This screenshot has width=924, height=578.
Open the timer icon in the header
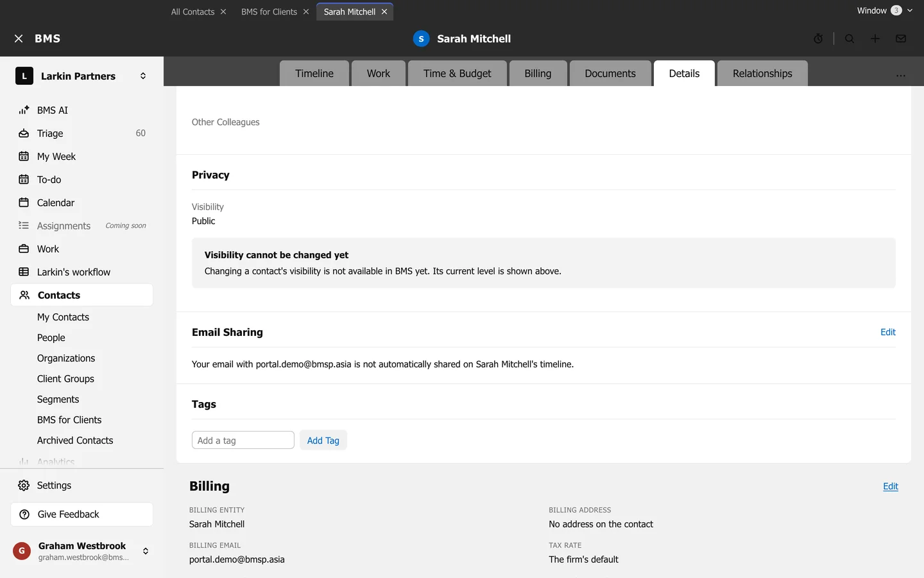pyautogui.click(x=818, y=39)
